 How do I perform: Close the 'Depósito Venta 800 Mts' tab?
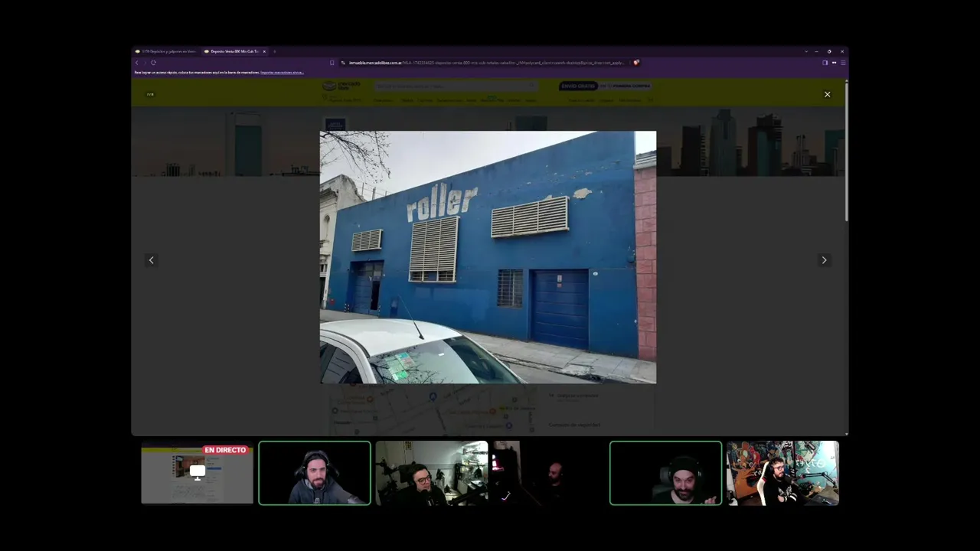tap(264, 51)
